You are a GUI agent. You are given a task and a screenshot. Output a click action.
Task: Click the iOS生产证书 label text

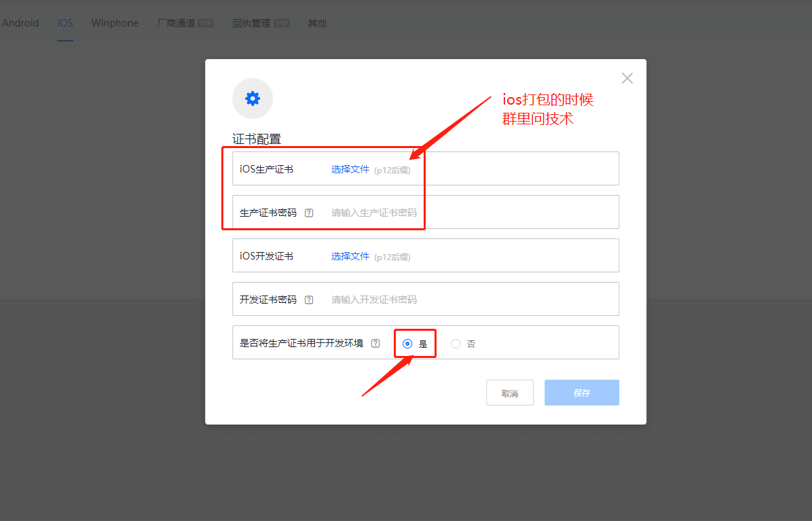(x=267, y=169)
